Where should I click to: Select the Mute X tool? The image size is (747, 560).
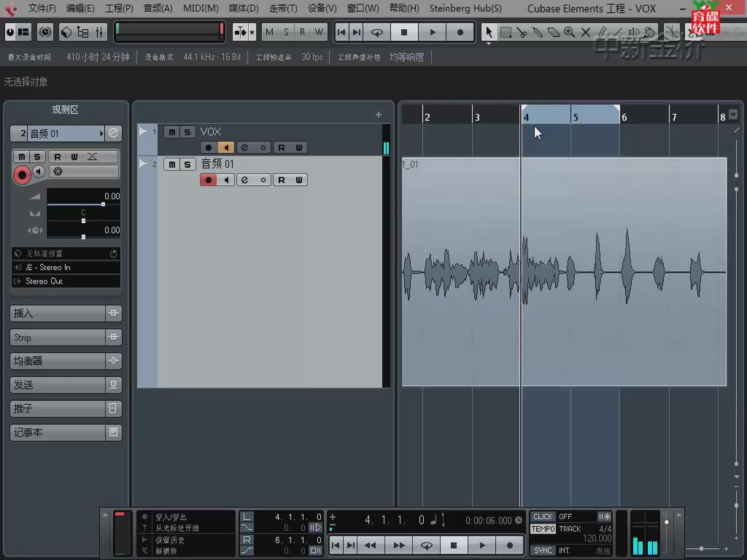pos(586,32)
